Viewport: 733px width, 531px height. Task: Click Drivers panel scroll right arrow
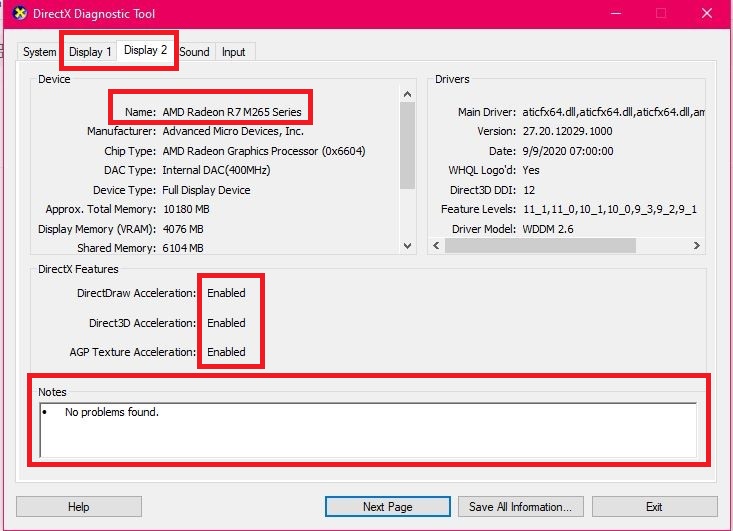(x=697, y=245)
